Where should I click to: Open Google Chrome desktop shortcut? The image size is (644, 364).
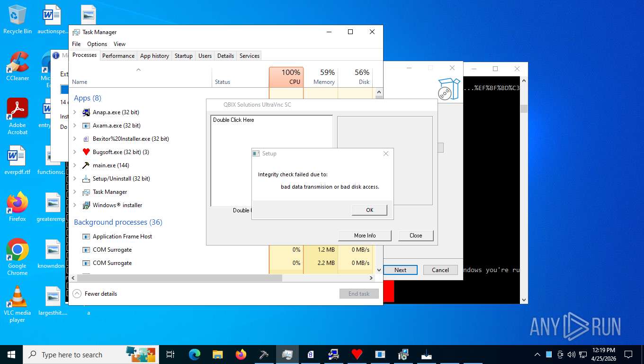pos(18,256)
